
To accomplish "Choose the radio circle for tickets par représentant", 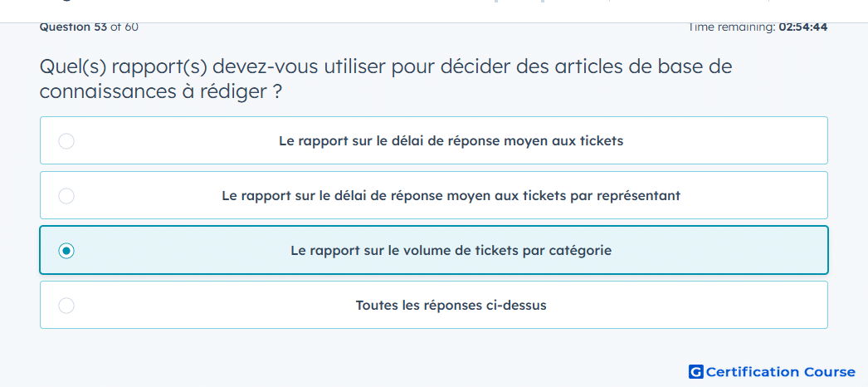I will 66,196.
